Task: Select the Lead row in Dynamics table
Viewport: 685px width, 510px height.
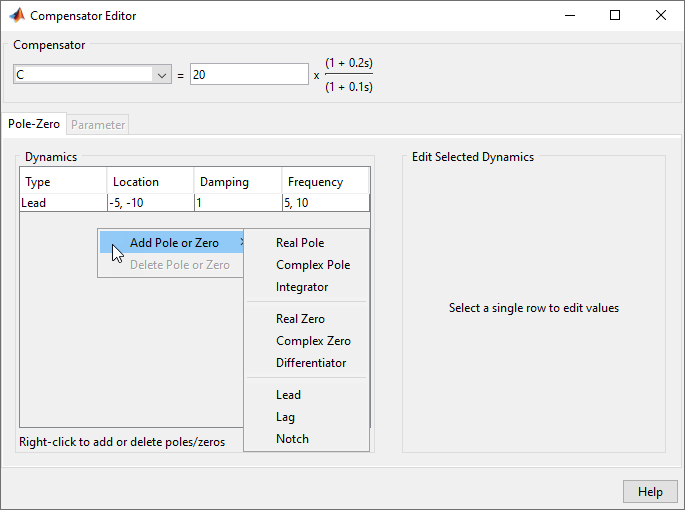Action: pyautogui.click(x=62, y=203)
